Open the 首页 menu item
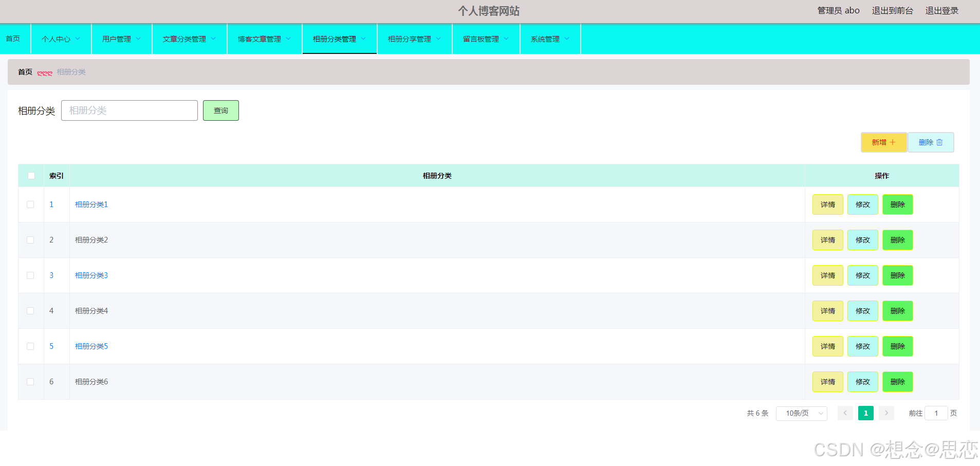This screenshot has height=466, width=980. (x=13, y=39)
